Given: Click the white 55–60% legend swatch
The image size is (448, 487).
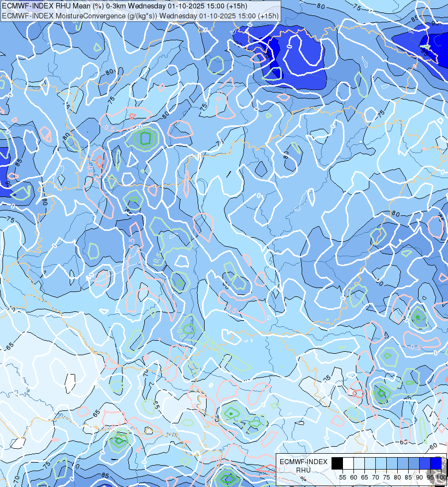Looking at the screenshot, I should click(x=348, y=464).
